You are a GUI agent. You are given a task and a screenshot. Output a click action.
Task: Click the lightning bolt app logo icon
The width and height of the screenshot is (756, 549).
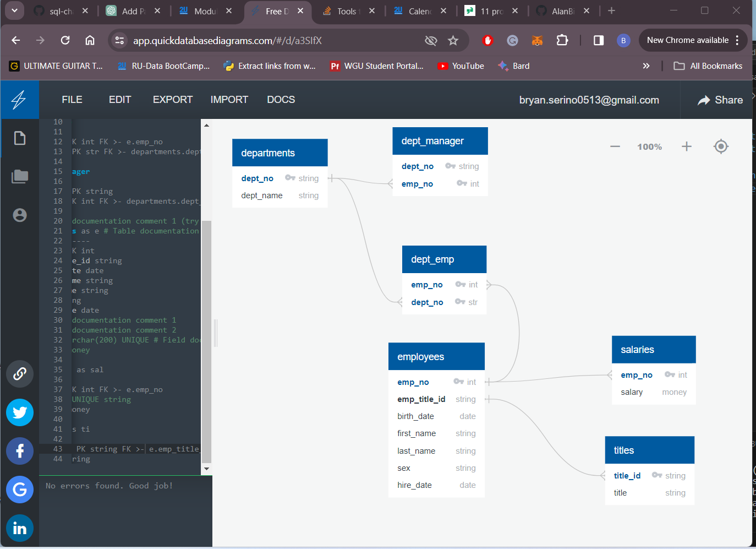tap(20, 99)
